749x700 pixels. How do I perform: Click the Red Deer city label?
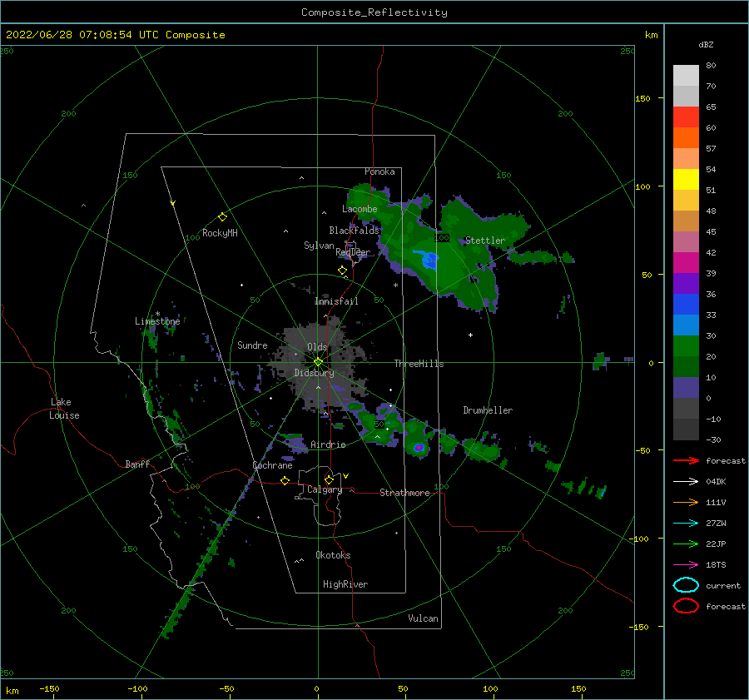tap(353, 252)
